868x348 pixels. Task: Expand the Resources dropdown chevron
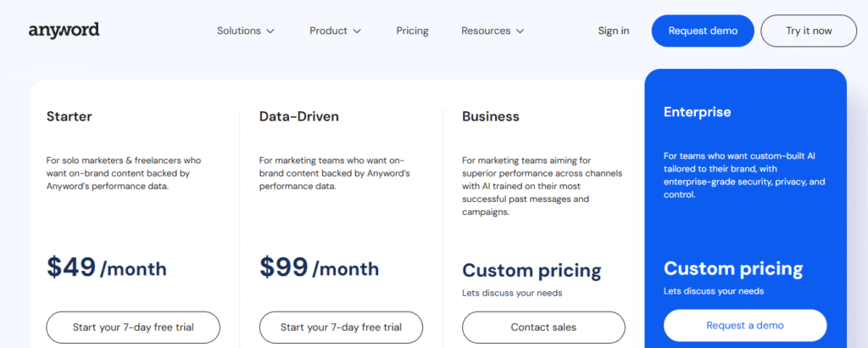[x=520, y=31]
